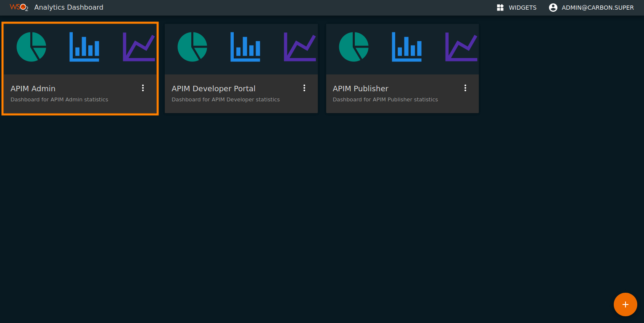Click the user account avatar icon
This screenshot has height=323, width=644.
coord(553,8)
